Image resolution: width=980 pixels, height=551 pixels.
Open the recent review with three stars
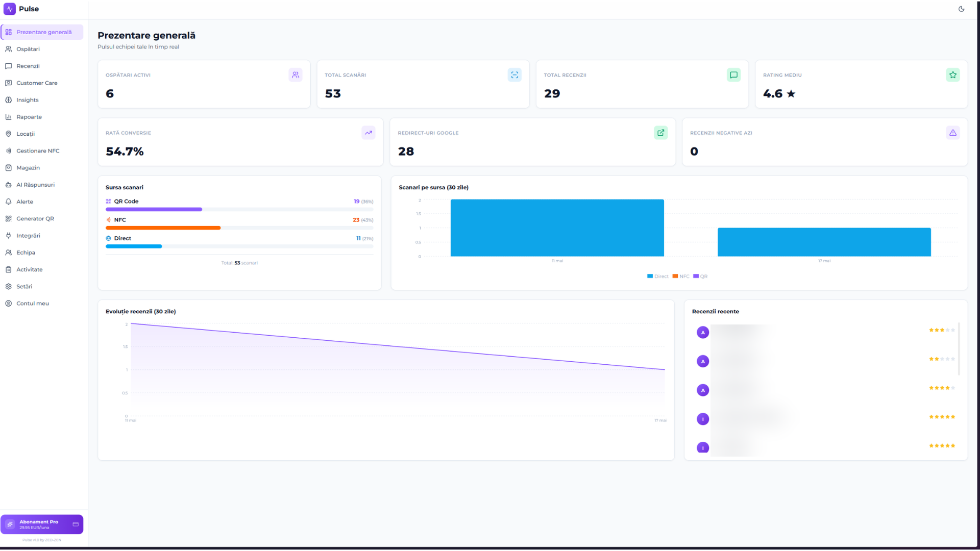pos(825,332)
